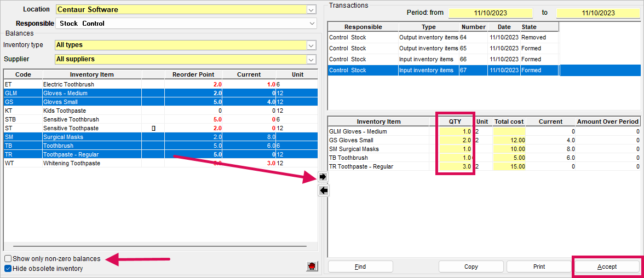Click Total cost 5.00 cell
Image resolution: width=644 pixels, height=278 pixels.
(509, 158)
